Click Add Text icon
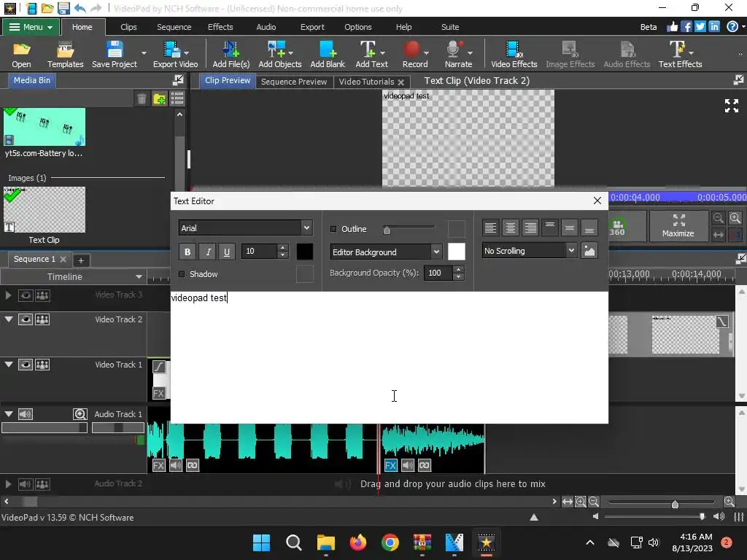 368,50
